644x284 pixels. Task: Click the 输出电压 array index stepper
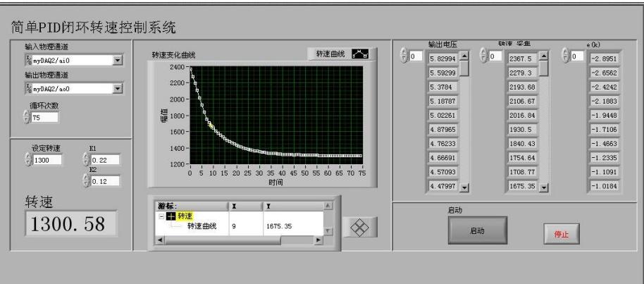(x=403, y=55)
